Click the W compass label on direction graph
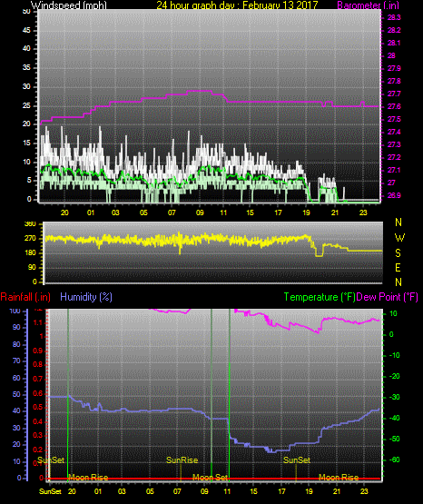This screenshot has width=423, height=504. pyautogui.click(x=399, y=238)
